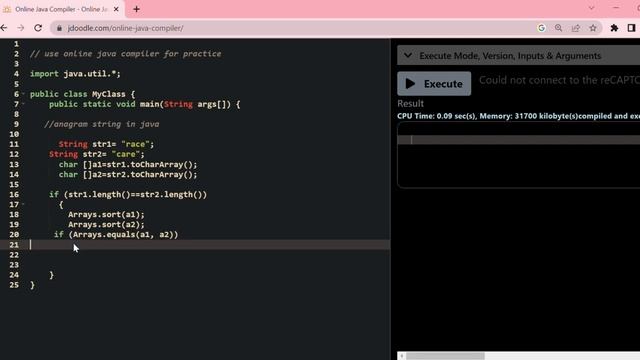640x360 pixels.
Task: Close the Online Java Compiler tab
Action: click(116, 9)
